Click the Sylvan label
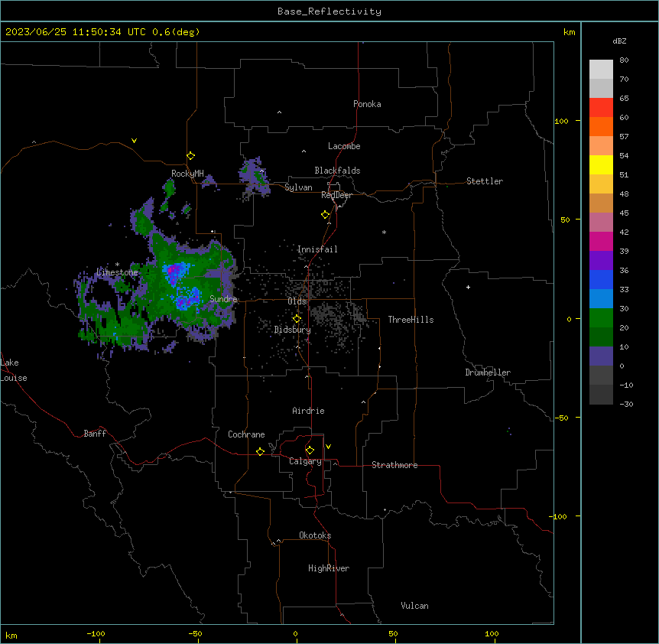Image resolution: width=659 pixels, height=644 pixels. tap(298, 187)
